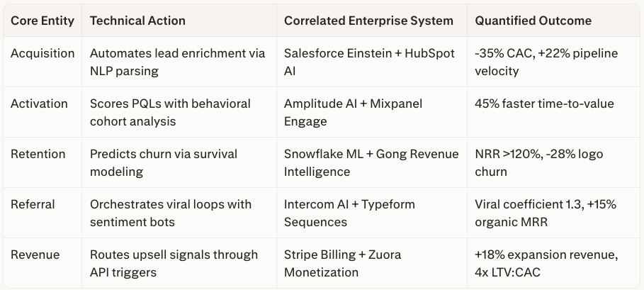Select the Revenue entity cell
This screenshot has width=644, height=290.
click(x=35, y=255)
